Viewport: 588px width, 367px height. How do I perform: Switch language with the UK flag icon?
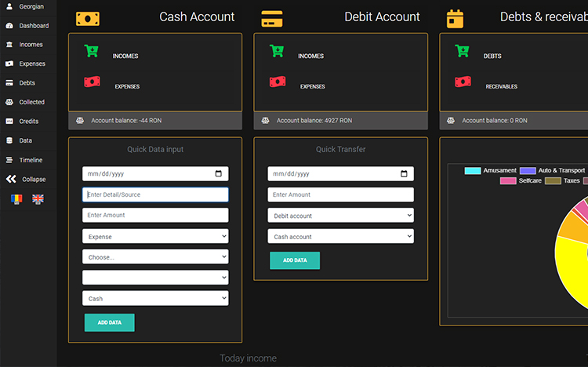coord(38,199)
